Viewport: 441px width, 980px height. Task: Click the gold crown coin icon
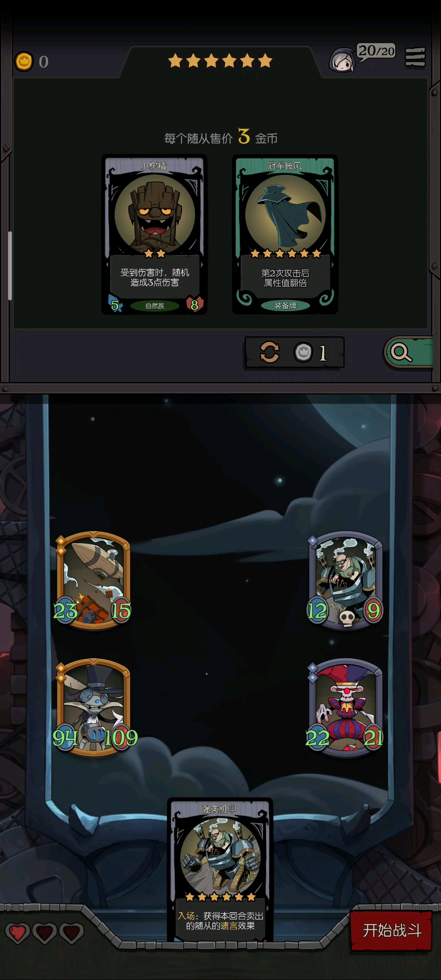24,62
